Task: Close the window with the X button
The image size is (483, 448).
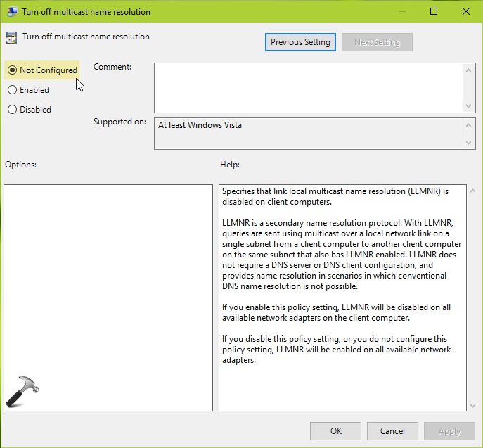Action: (466, 11)
